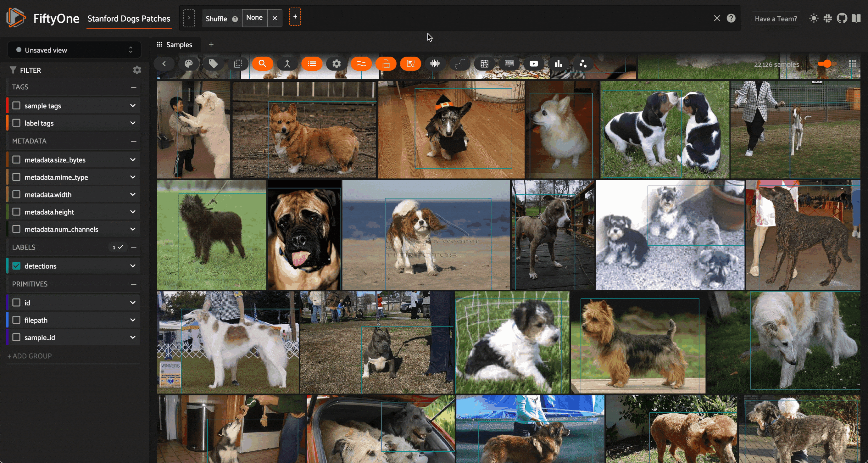Click the Have a Team? button
This screenshot has width=868, height=463.
776,19
